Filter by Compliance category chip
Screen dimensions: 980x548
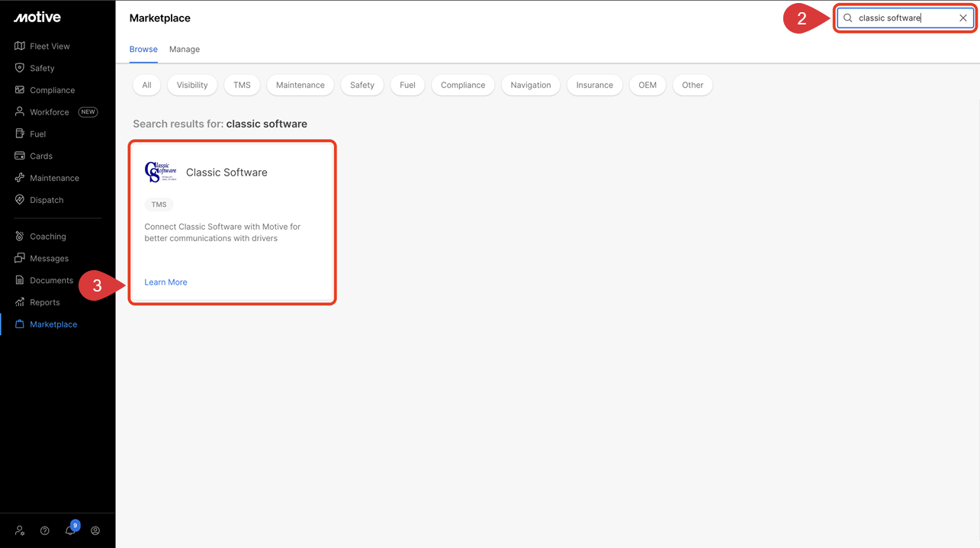click(463, 85)
